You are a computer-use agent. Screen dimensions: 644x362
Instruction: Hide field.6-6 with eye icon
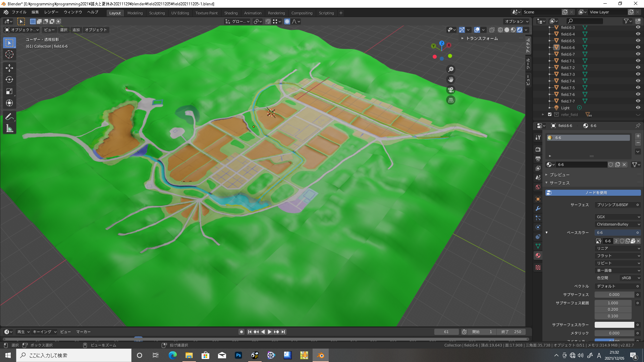[x=638, y=47]
